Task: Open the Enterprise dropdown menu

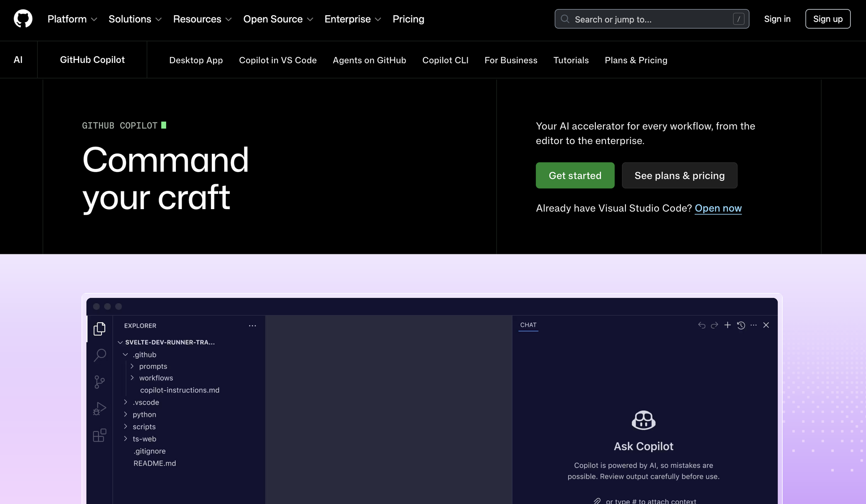Action: point(353,19)
